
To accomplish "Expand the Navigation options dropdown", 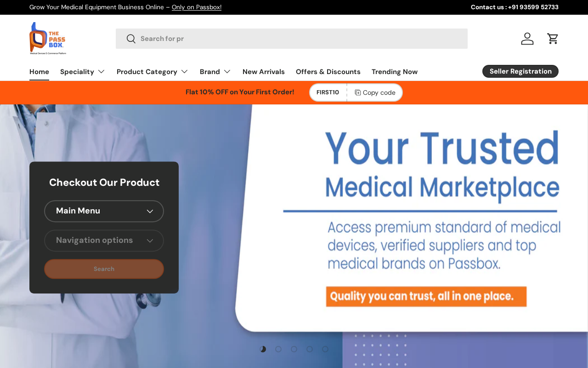I will [x=104, y=241].
